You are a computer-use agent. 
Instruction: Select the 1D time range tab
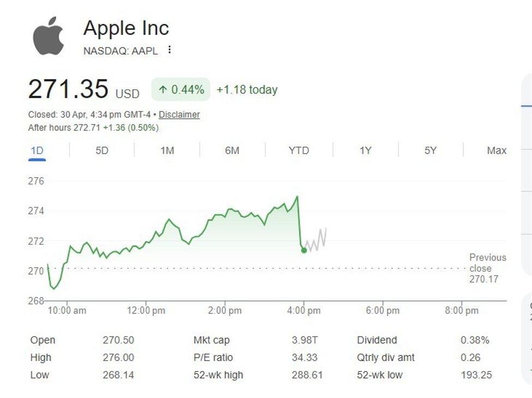(x=37, y=150)
